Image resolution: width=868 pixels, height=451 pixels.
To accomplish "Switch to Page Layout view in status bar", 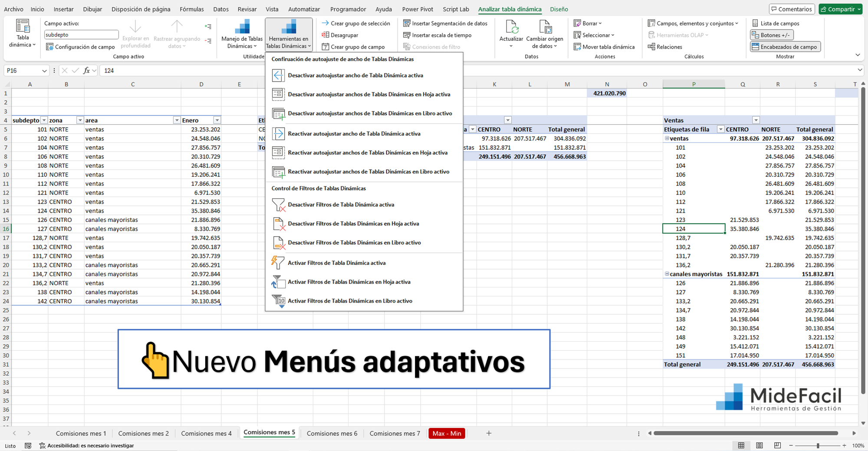I will click(x=759, y=445).
